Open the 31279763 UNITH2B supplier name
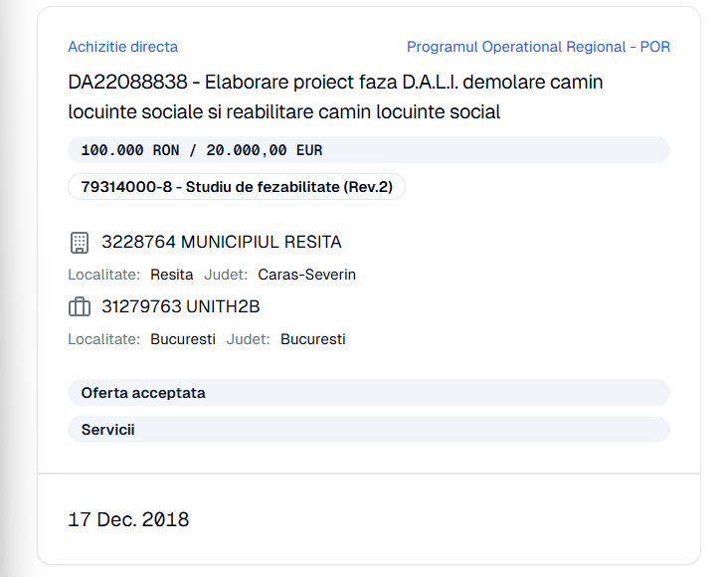The height and width of the screenshot is (577, 728). [x=181, y=306]
